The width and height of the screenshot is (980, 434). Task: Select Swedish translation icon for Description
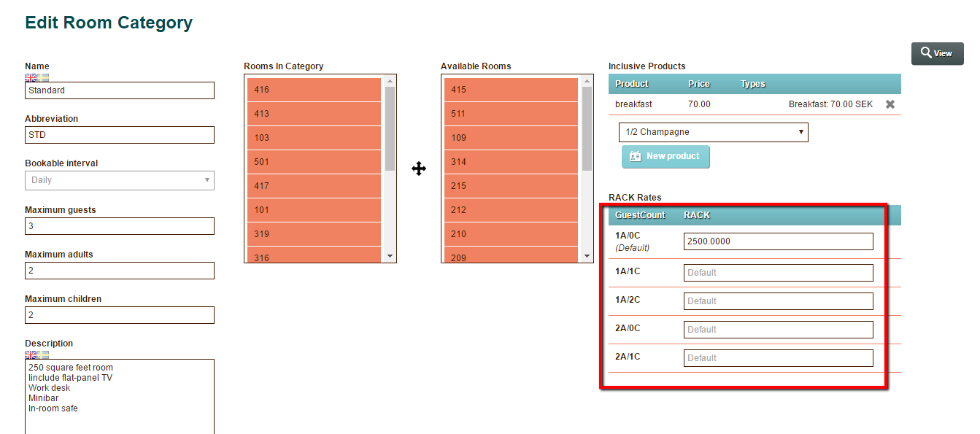click(43, 354)
